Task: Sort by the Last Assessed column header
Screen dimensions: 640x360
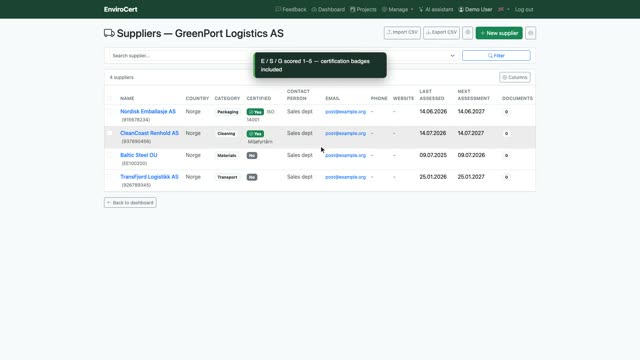Action: [x=432, y=95]
